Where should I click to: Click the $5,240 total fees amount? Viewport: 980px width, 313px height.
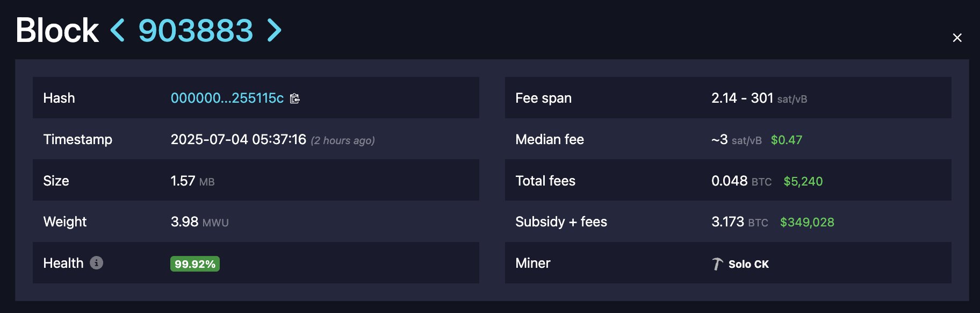[803, 181]
